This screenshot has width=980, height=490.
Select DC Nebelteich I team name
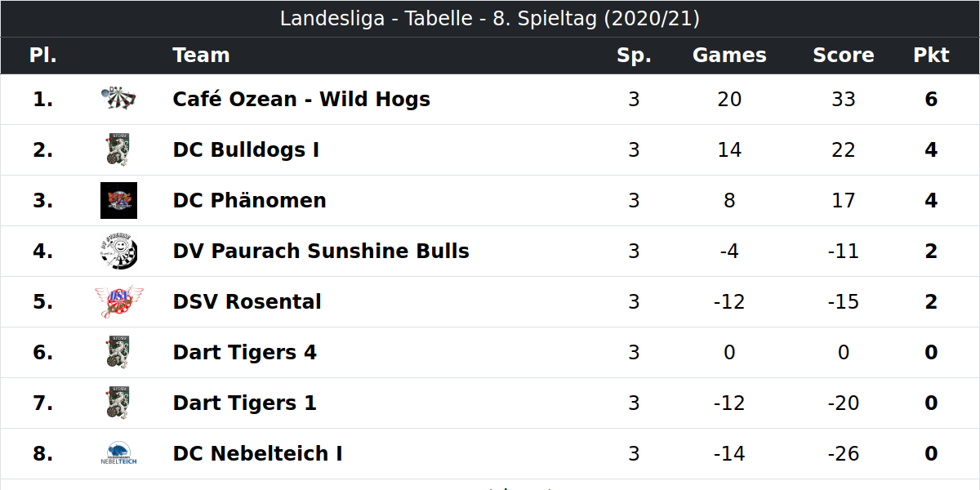[257, 454]
